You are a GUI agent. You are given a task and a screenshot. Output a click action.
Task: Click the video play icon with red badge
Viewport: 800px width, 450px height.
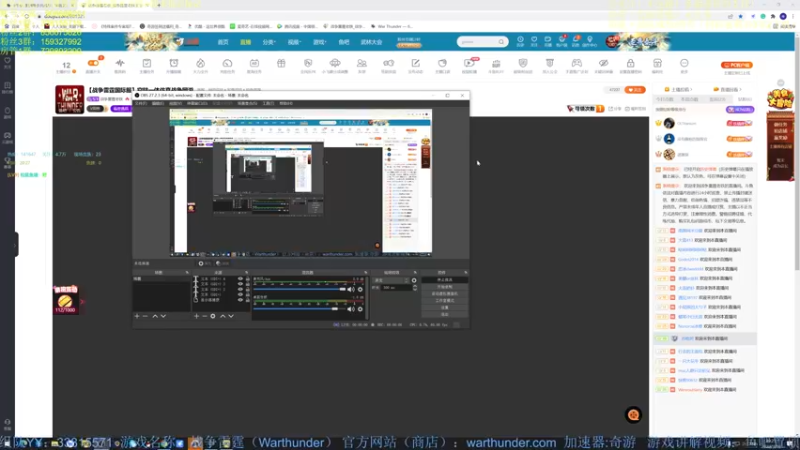coord(469,63)
